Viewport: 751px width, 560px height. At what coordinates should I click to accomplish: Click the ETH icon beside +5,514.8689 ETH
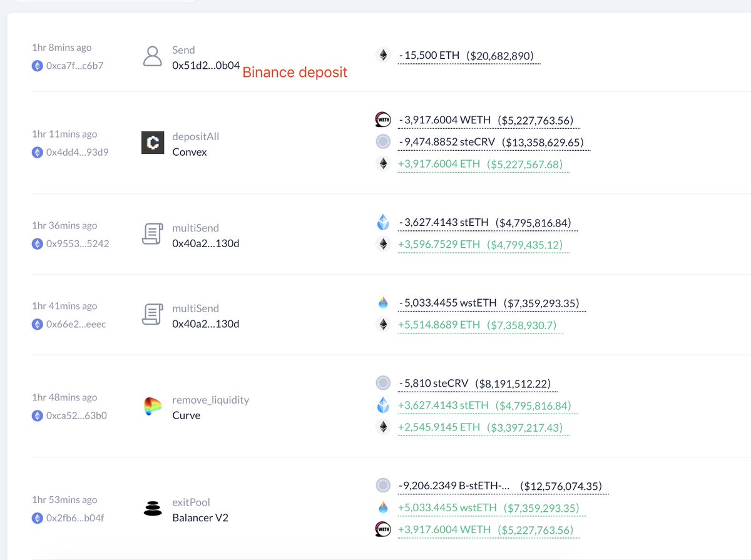coord(383,325)
